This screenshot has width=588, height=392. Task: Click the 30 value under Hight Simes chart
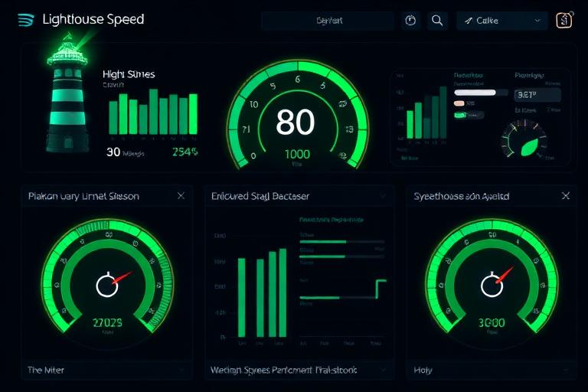pos(113,152)
